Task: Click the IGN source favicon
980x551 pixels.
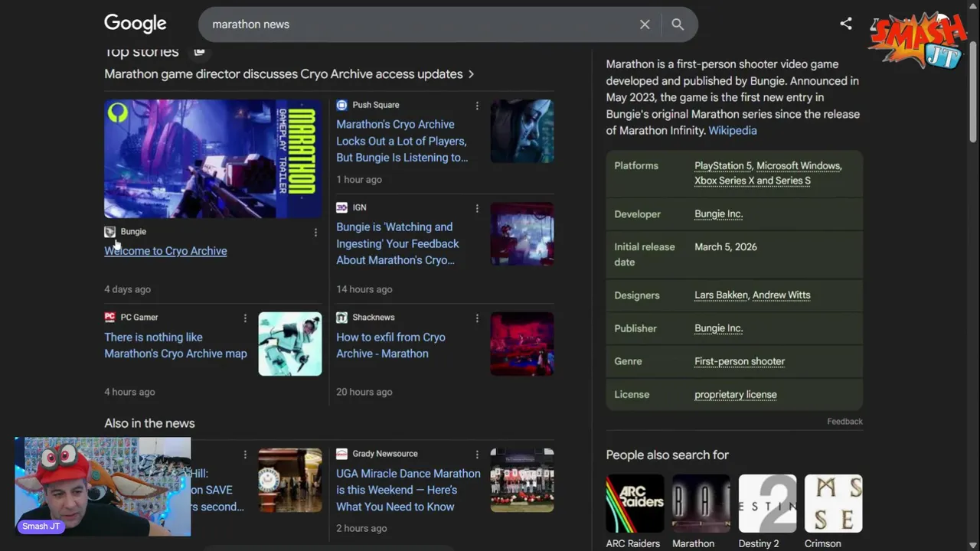Action: click(x=341, y=207)
